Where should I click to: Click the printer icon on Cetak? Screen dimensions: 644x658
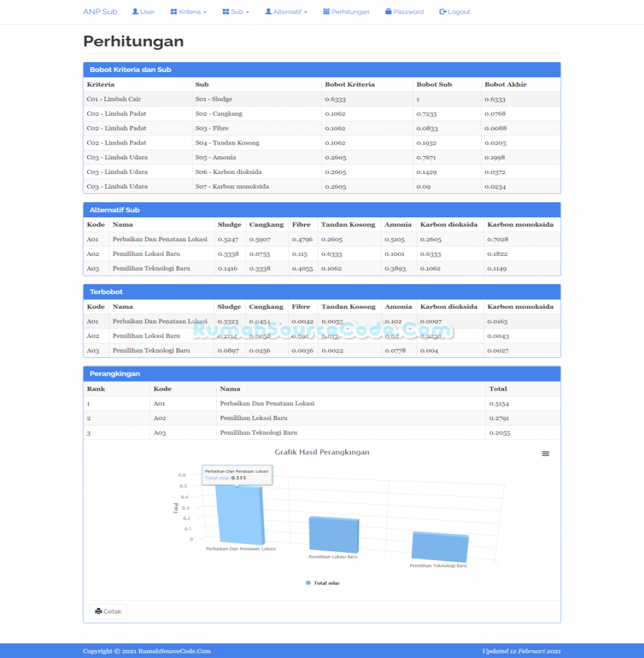tap(99, 611)
